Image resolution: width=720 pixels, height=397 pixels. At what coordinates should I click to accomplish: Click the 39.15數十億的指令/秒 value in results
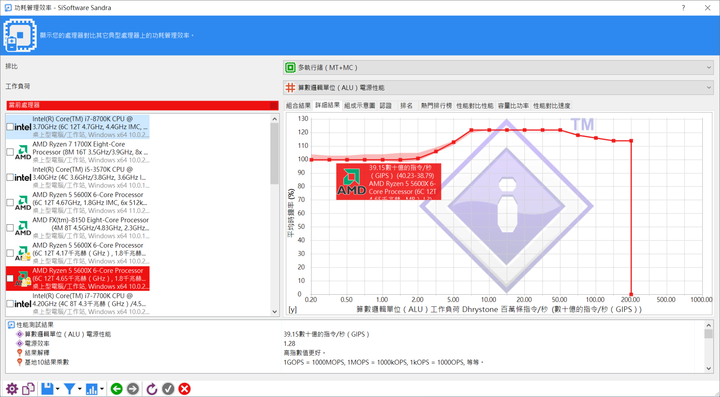pyautogui.click(x=326, y=334)
